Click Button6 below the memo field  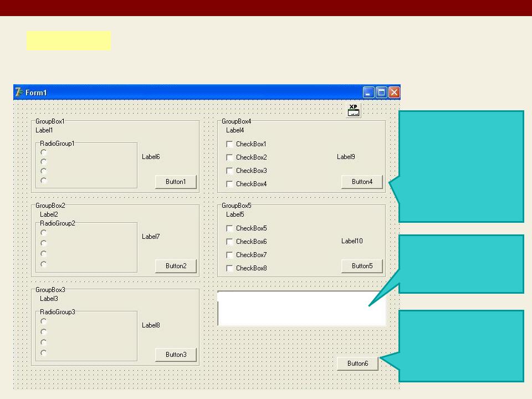(x=357, y=364)
